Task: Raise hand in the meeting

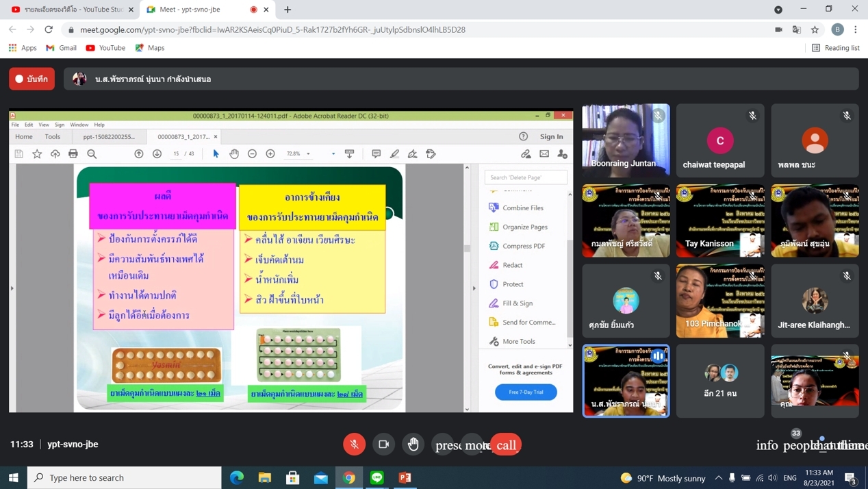Action: tap(413, 444)
